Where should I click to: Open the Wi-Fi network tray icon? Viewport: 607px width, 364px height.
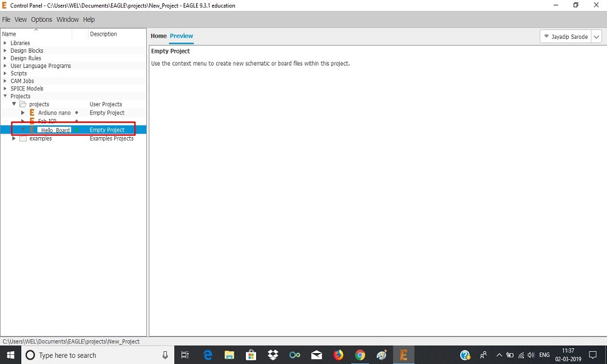[521, 355]
